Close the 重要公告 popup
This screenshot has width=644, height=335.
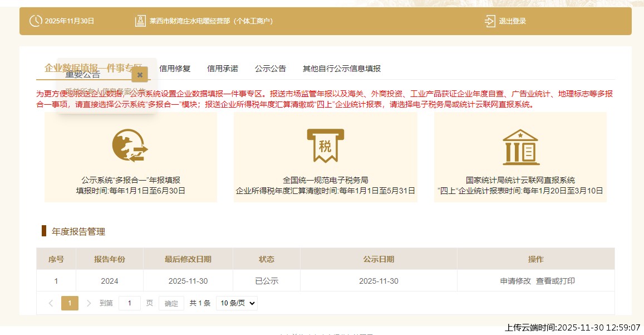pyautogui.click(x=140, y=74)
